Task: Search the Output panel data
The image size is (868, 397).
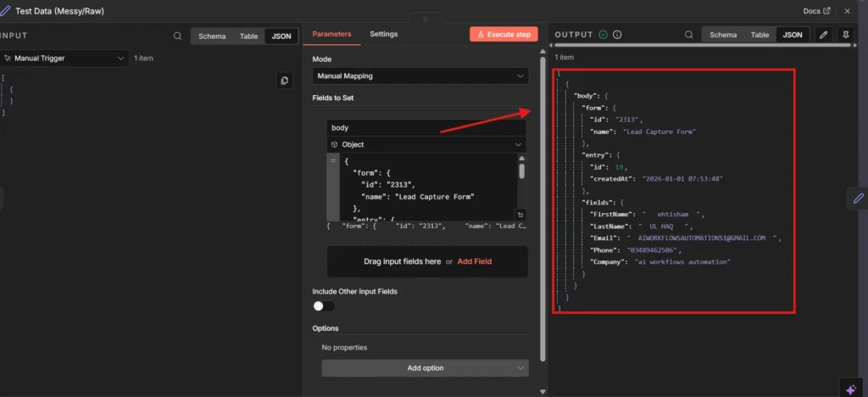Action: (688, 35)
